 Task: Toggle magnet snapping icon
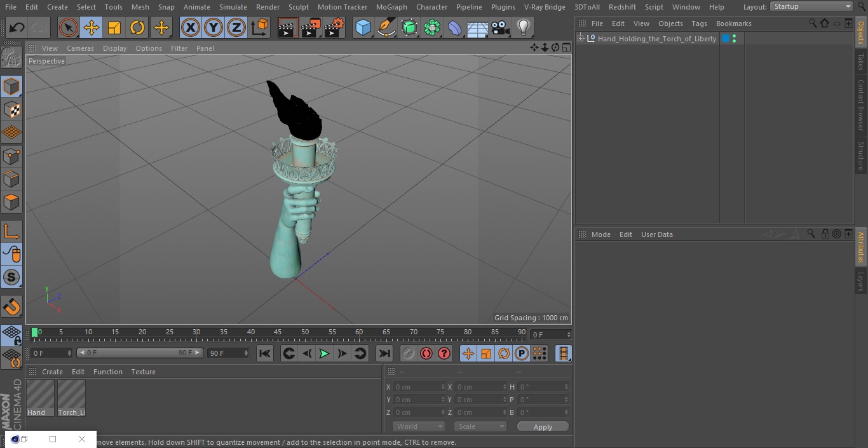tap(11, 306)
